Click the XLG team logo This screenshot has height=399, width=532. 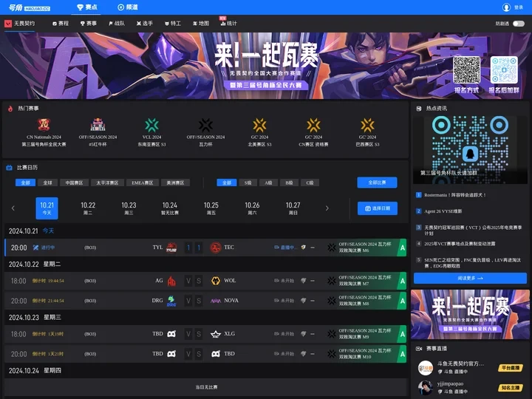(x=216, y=334)
